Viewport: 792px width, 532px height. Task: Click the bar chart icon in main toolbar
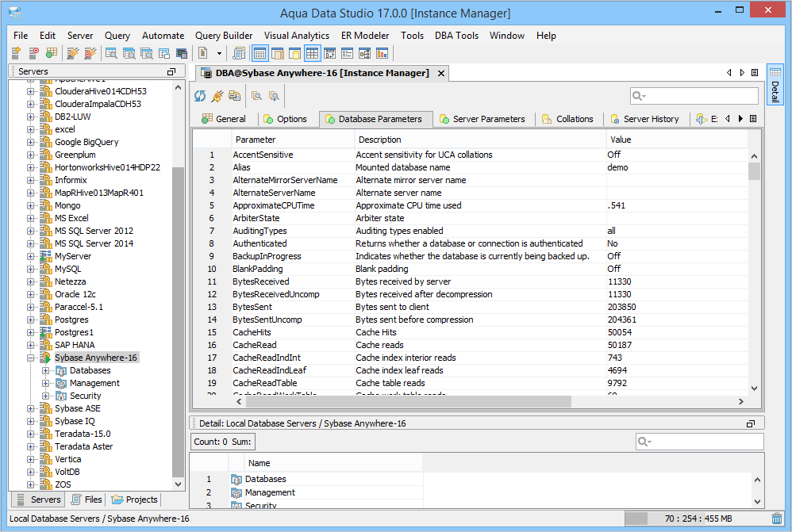click(383, 53)
